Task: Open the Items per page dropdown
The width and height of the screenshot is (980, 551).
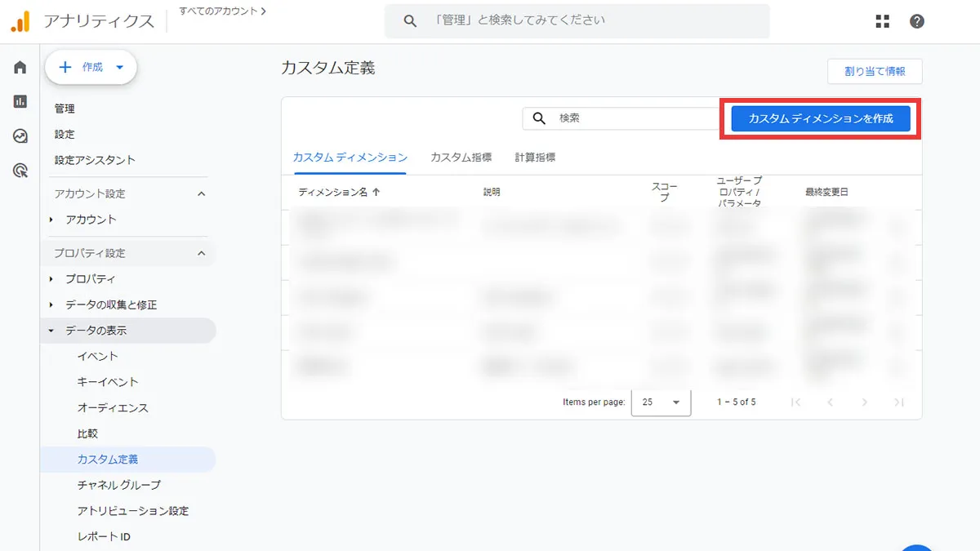Action: point(661,402)
